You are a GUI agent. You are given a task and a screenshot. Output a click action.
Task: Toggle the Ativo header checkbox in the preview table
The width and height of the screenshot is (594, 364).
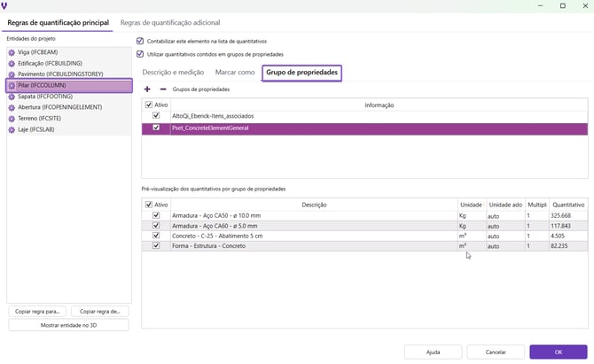coord(149,205)
